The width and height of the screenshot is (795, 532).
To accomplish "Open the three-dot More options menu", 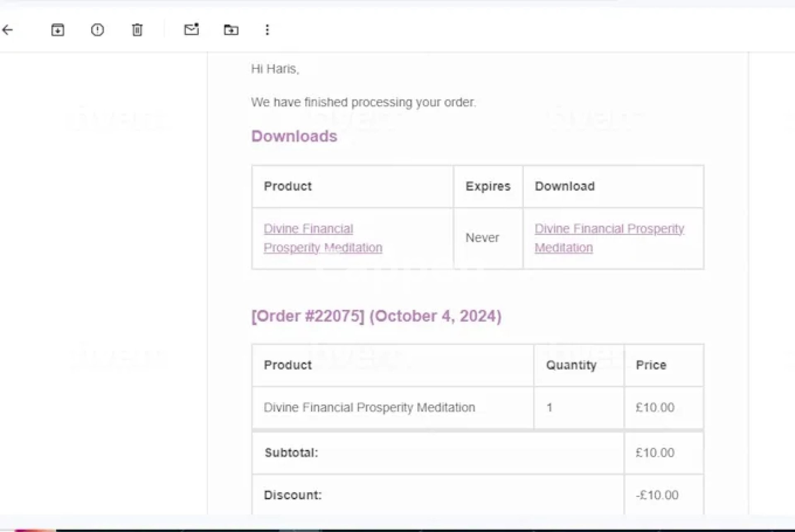I will (x=267, y=30).
